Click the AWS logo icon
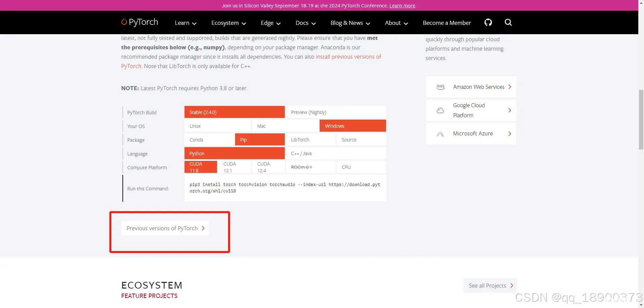 (440, 87)
